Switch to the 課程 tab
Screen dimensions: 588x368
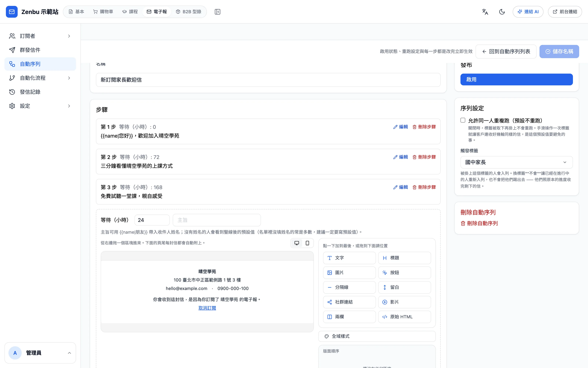pos(130,12)
